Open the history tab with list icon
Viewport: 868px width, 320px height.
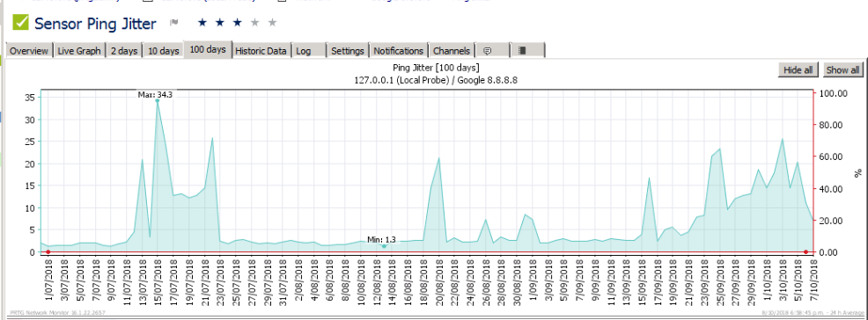click(528, 50)
